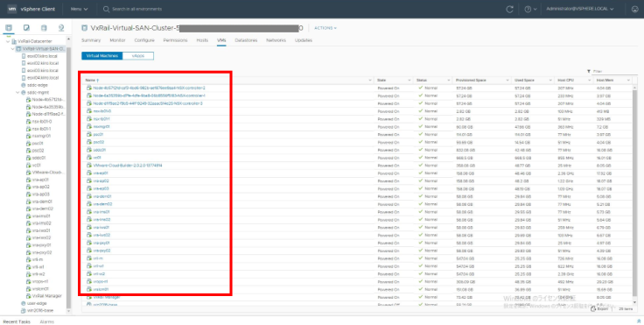Expand the Recent Tasks panel with the chevron icon
This screenshot has width=644, height=325.
[639, 321]
